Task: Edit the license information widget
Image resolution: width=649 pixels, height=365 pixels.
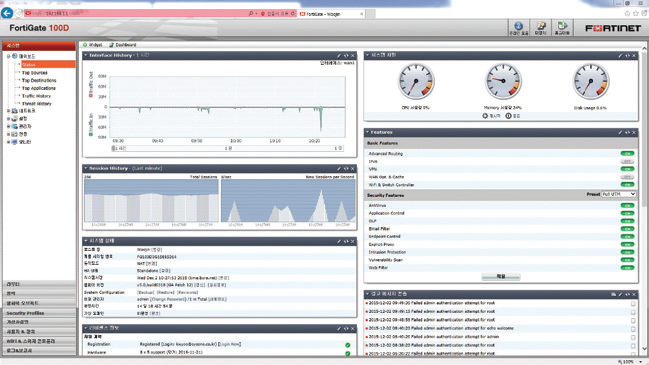Action: [339, 329]
